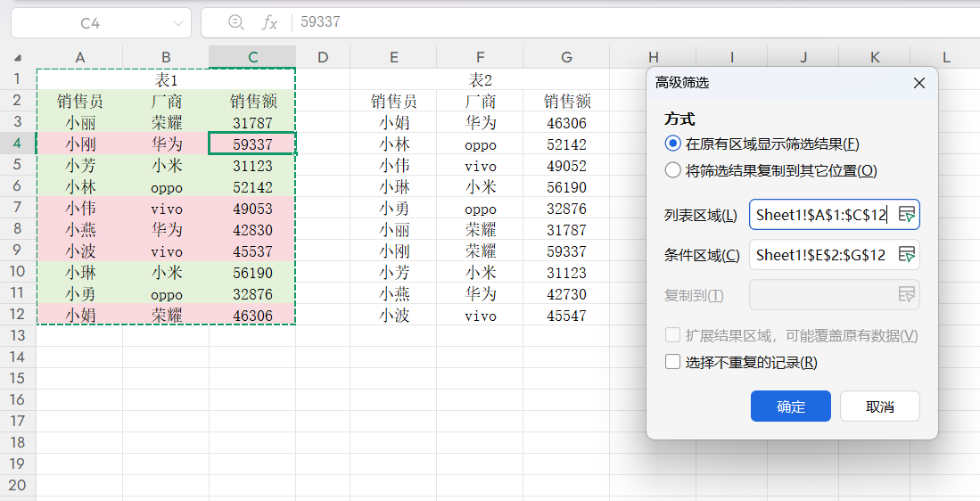Select 在原有区域显示筛选结果 radio option
The width and height of the screenshot is (980, 501).
click(672, 144)
